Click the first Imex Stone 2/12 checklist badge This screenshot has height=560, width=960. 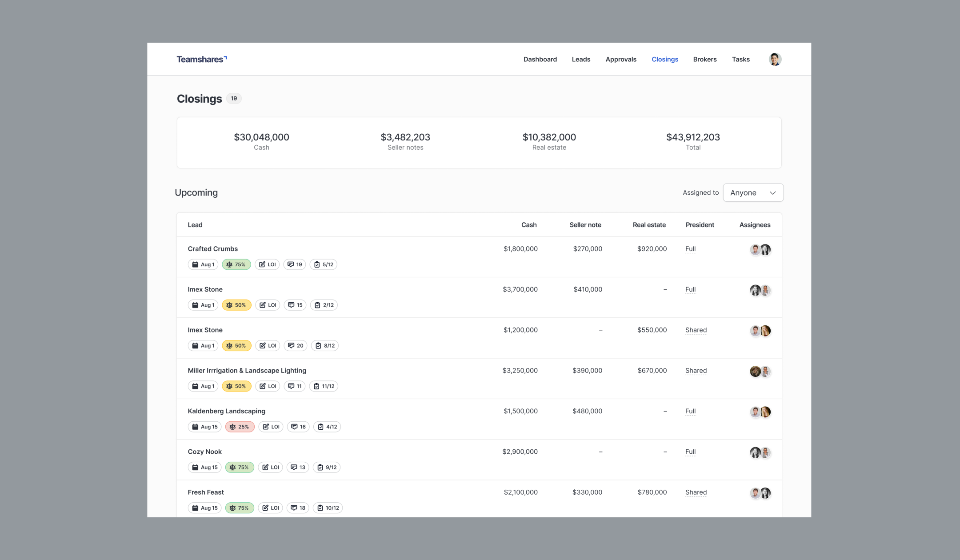pos(324,305)
